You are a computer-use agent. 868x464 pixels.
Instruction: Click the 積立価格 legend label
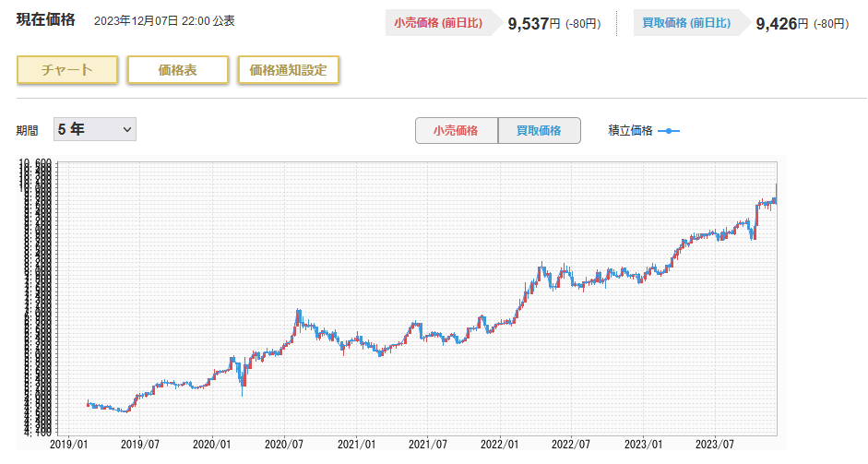630,131
